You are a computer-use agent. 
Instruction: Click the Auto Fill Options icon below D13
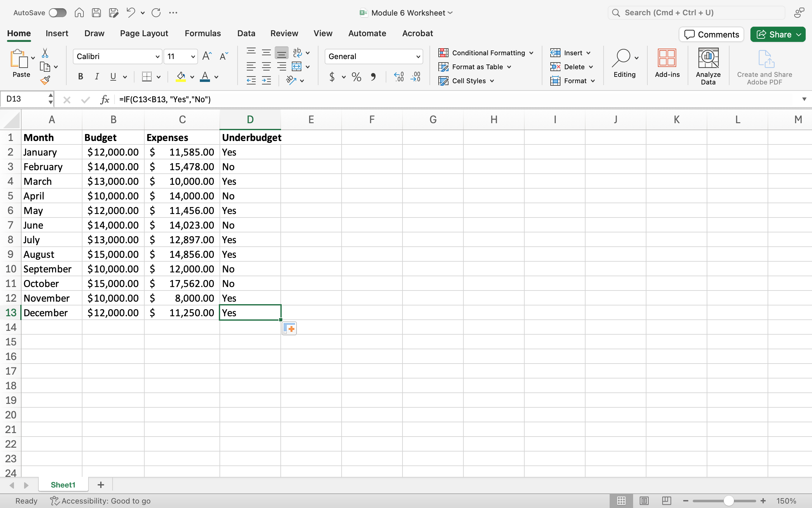289,328
